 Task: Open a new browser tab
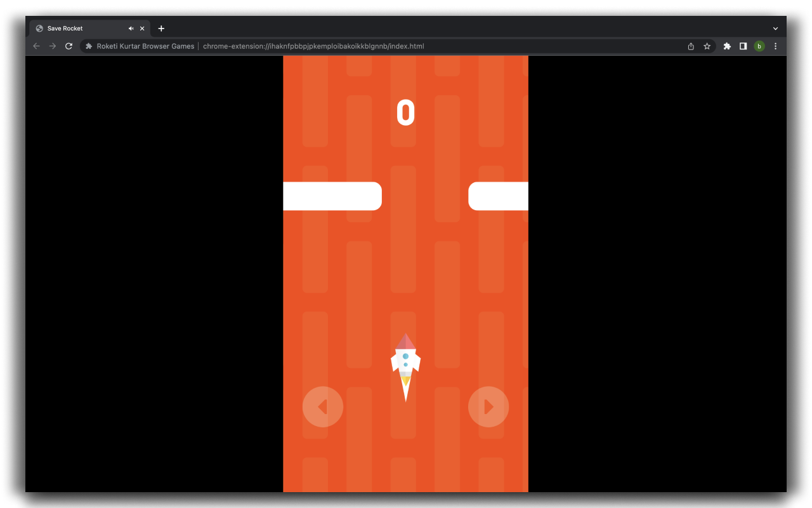(x=161, y=28)
